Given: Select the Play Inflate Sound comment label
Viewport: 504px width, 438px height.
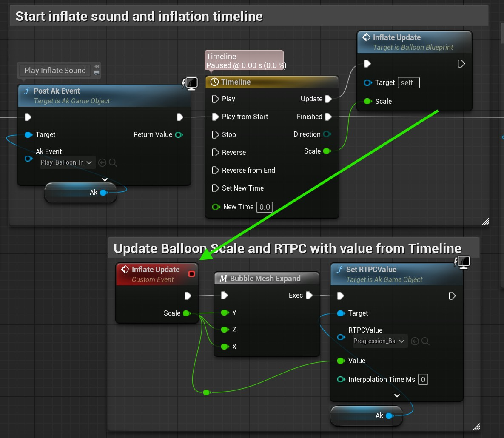Looking at the screenshot, I should tap(55, 71).
